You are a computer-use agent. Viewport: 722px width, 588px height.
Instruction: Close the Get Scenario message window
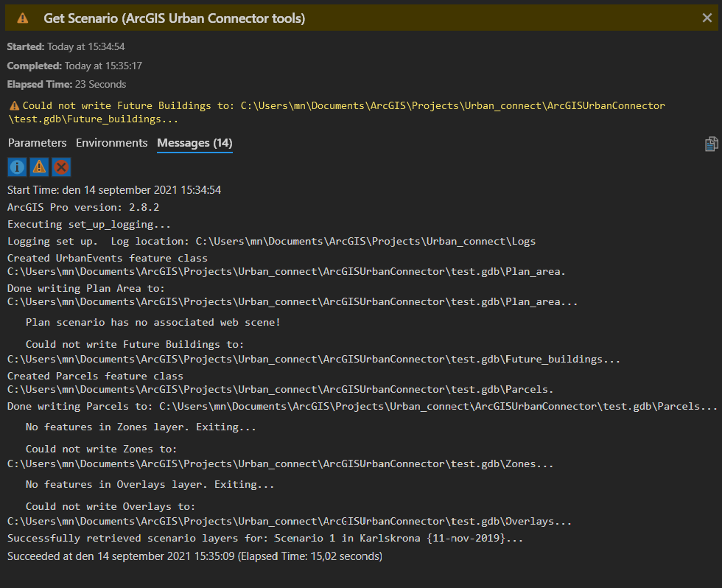707,18
